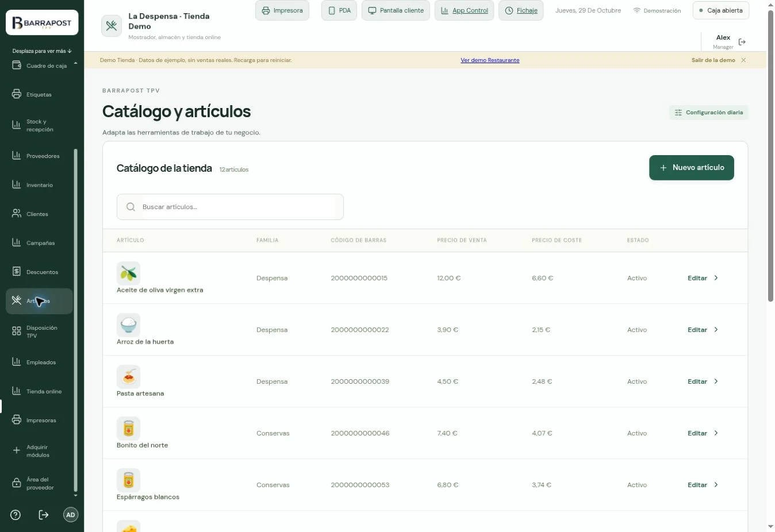Click Impresora button in top bar
This screenshot has height=532, width=775.
click(282, 10)
